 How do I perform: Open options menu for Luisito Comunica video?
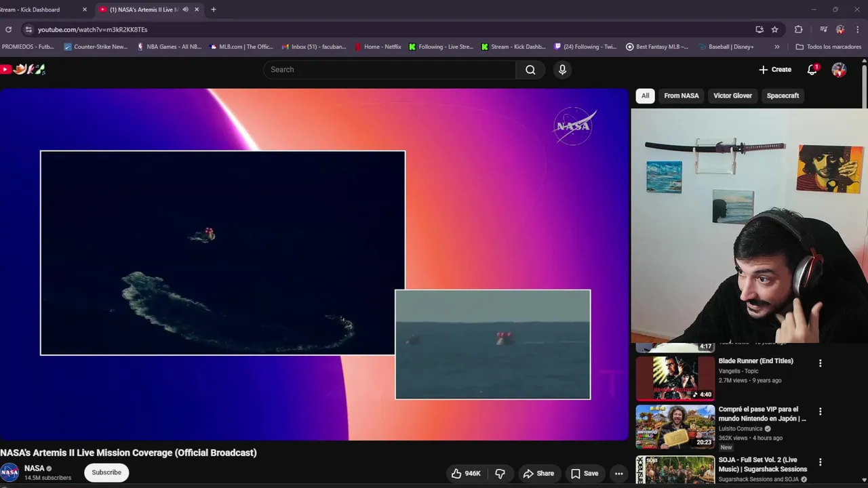tap(820, 411)
